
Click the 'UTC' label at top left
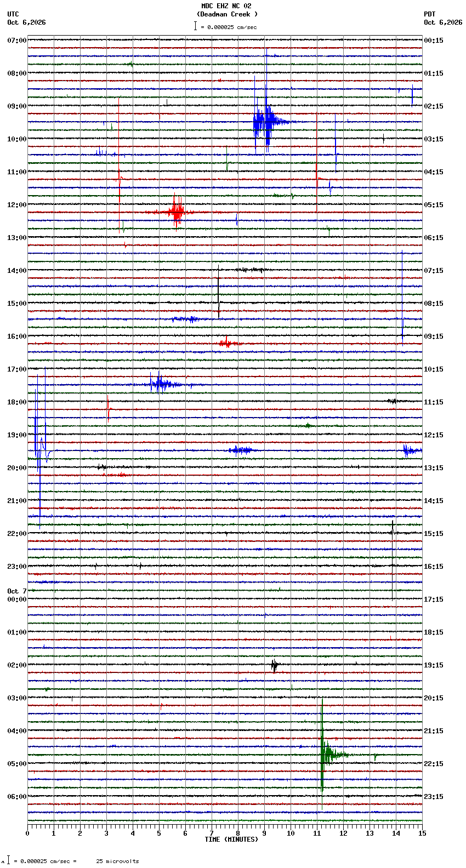tap(13, 14)
